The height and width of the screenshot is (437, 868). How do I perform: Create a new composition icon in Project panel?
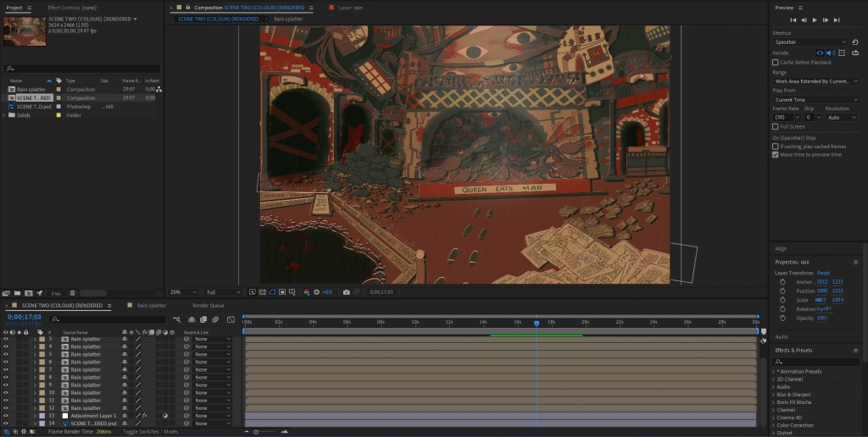(28, 293)
